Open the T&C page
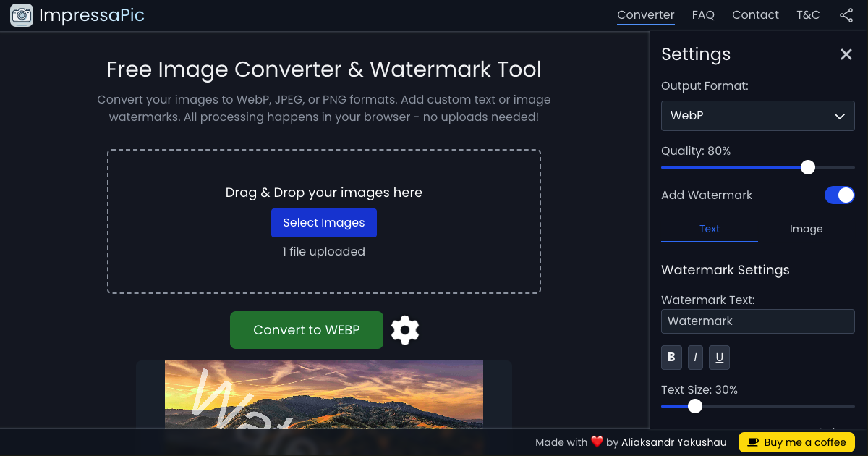Screen dimensions: 868x456 pos(808,14)
